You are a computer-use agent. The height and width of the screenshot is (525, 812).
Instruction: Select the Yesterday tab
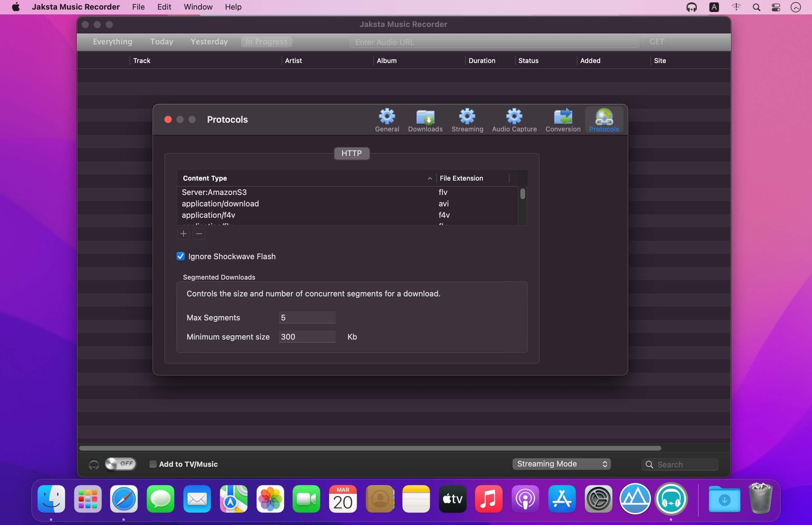pos(209,41)
